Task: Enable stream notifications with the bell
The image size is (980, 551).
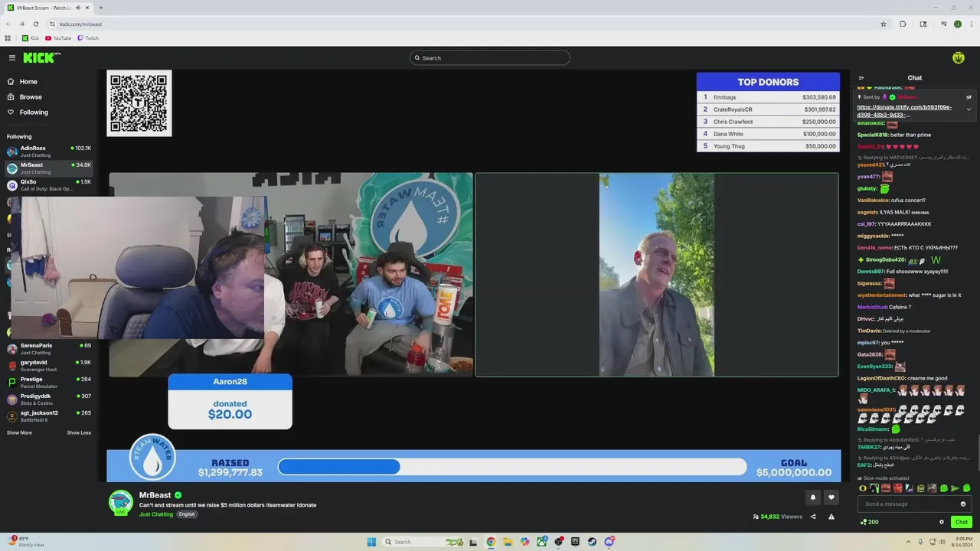Action: 813,497
